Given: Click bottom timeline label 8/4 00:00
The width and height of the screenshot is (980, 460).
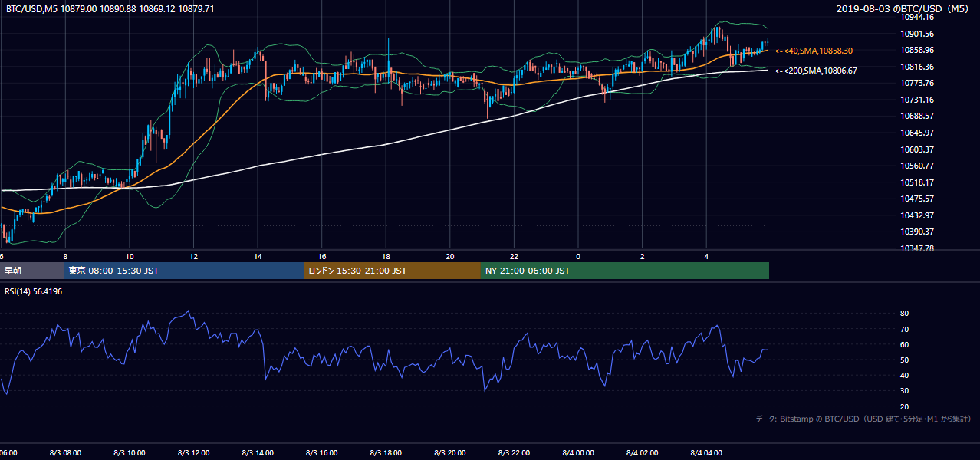Looking at the screenshot, I should tap(578, 452).
